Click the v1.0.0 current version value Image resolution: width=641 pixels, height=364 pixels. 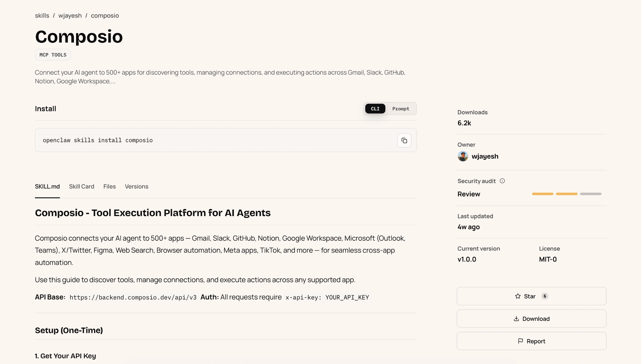coord(467,259)
